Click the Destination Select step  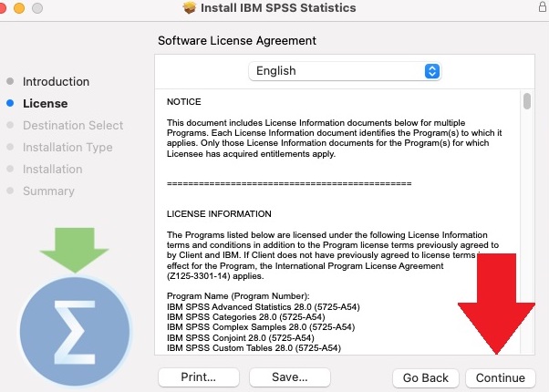72,126
